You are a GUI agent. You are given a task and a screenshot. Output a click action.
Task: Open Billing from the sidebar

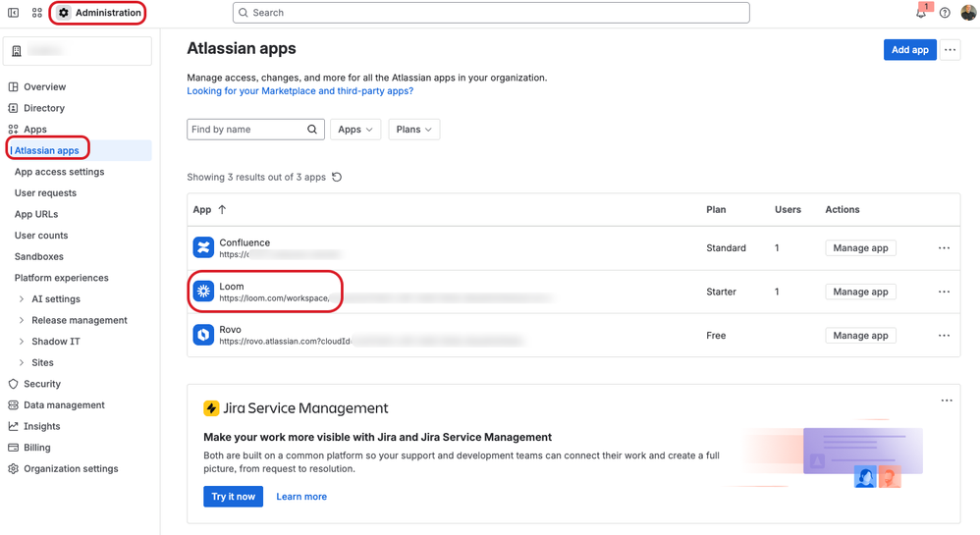pos(37,448)
